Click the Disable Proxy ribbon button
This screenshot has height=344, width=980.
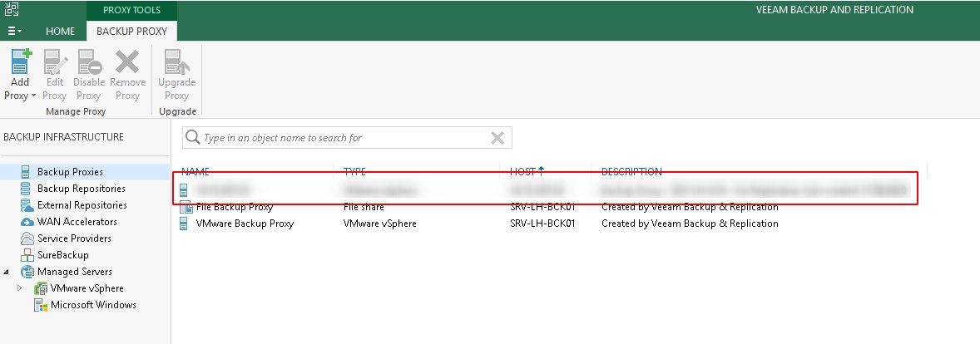(89, 75)
